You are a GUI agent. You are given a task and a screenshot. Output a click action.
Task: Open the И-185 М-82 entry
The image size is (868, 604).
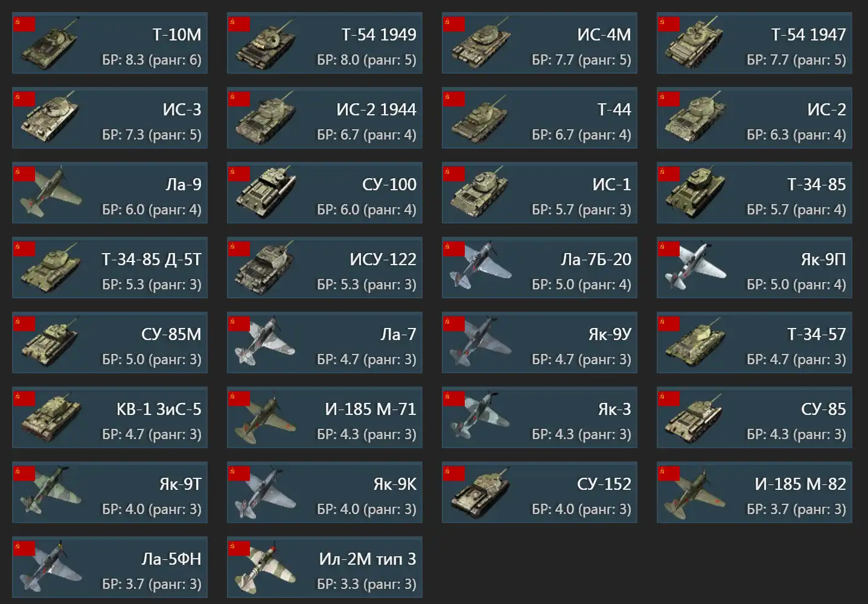tap(755, 492)
